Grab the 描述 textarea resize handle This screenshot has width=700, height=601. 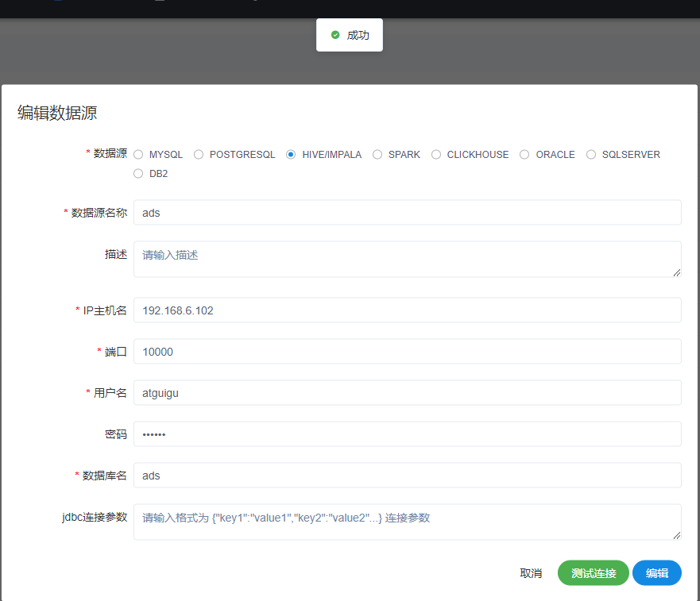point(677,272)
